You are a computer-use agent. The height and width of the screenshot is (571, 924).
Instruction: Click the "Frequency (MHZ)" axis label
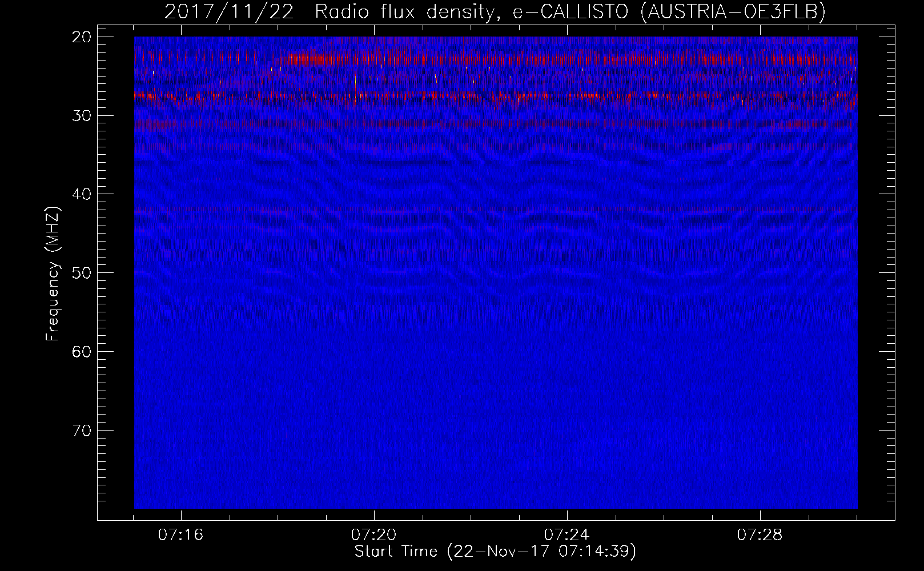click(53, 274)
